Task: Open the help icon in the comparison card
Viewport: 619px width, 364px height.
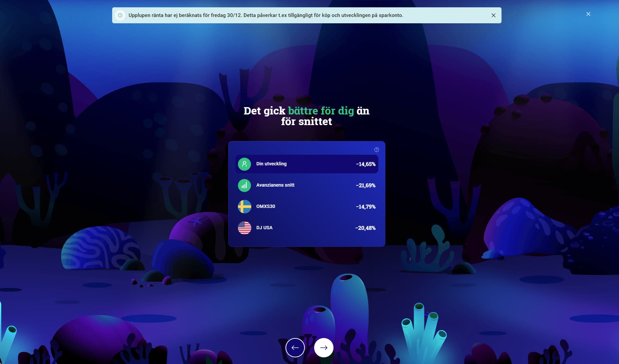Action: click(x=377, y=150)
